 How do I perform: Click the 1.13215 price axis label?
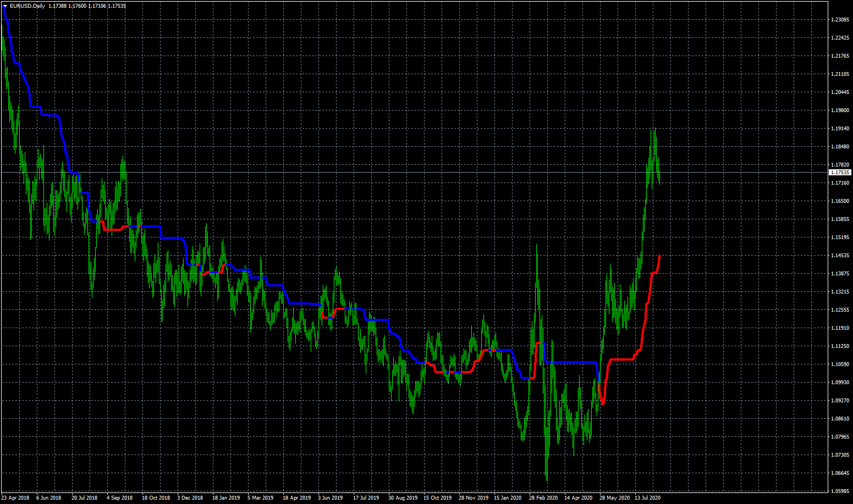(840, 292)
